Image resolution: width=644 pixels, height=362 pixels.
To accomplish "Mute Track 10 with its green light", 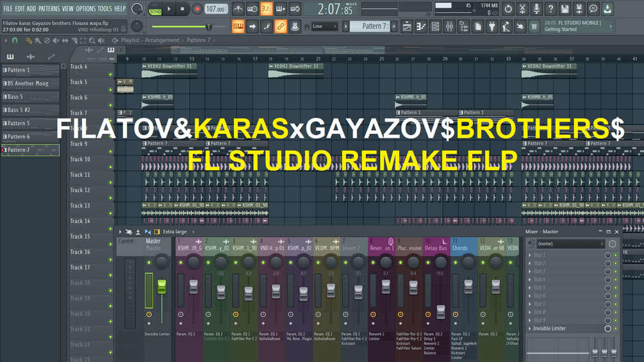I will [x=110, y=167].
